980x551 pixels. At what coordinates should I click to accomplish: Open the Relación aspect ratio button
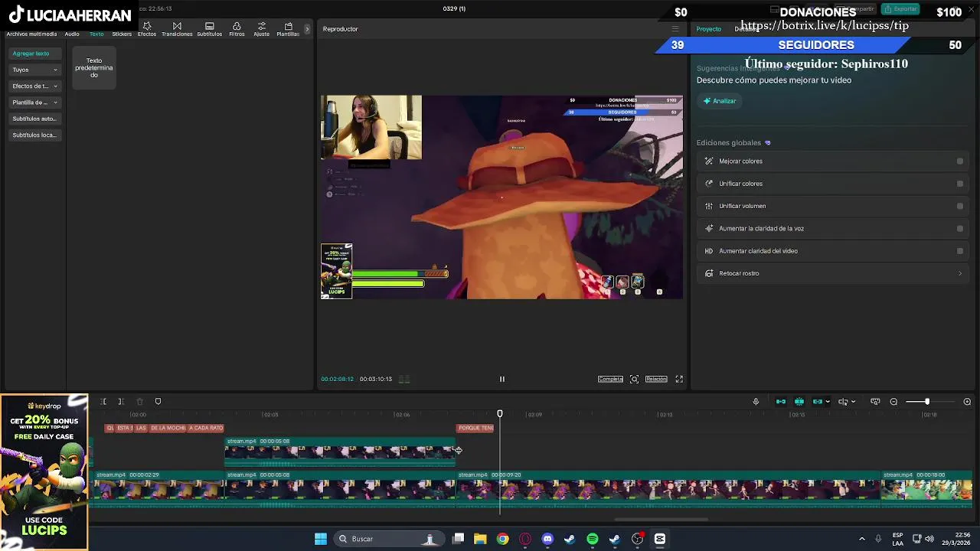[x=656, y=379]
